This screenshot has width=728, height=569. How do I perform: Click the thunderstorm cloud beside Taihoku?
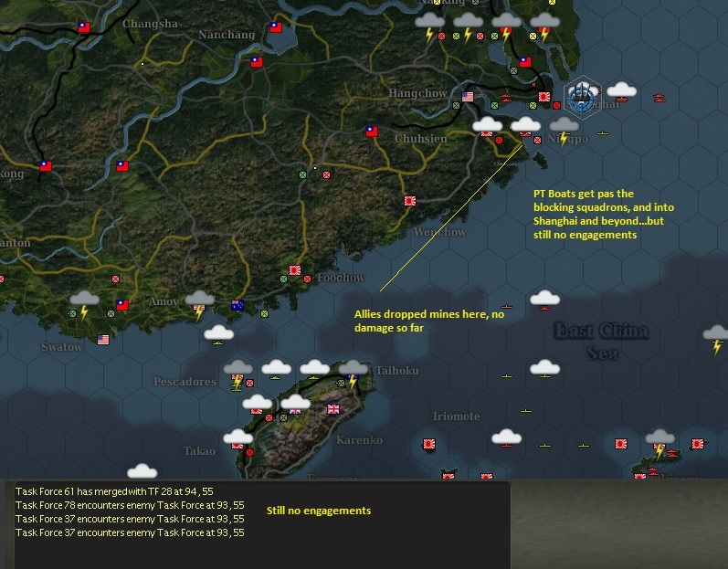pos(353,374)
